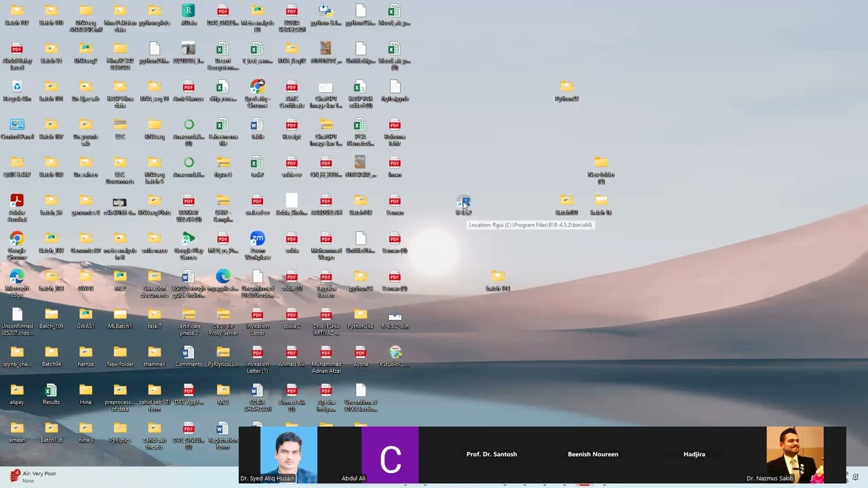Viewport: 868px width, 488px height.
Task: Select the Batch94 folder
Action: (x=51, y=357)
